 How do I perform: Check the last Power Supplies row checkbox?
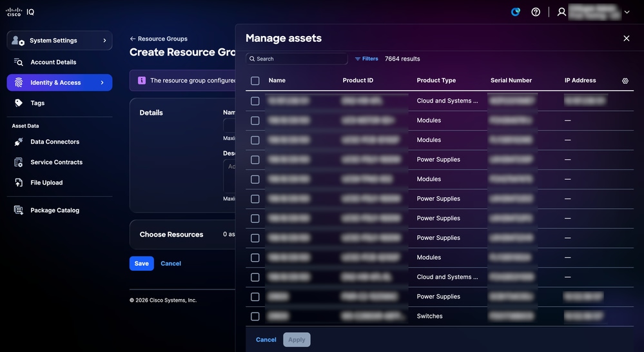click(255, 297)
